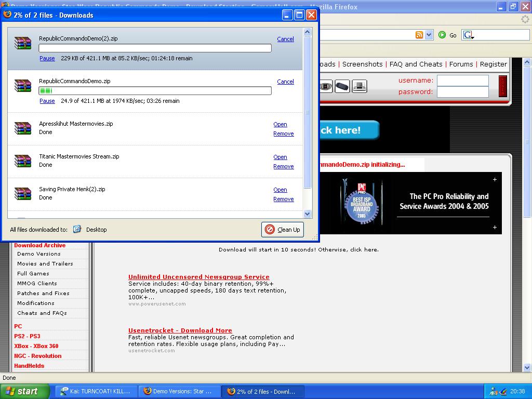This screenshot has width=532, height=399.
Task: Open Patches and Fixes sidebar item
Action: pos(44,293)
